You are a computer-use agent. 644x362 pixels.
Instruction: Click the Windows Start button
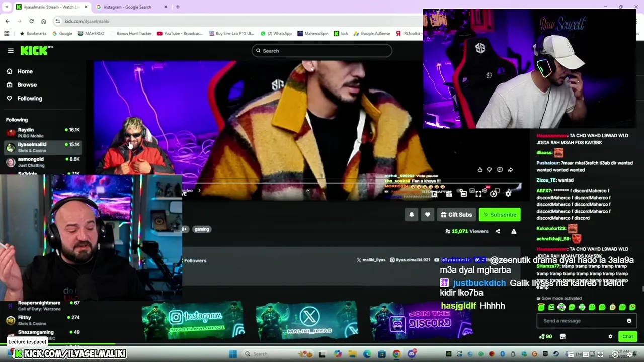[x=232, y=354]
